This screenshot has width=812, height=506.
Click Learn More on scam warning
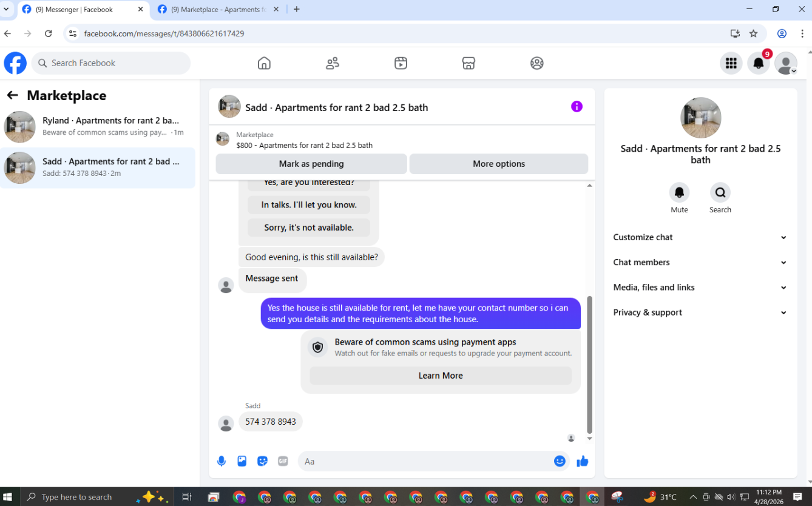pos(441,376)
